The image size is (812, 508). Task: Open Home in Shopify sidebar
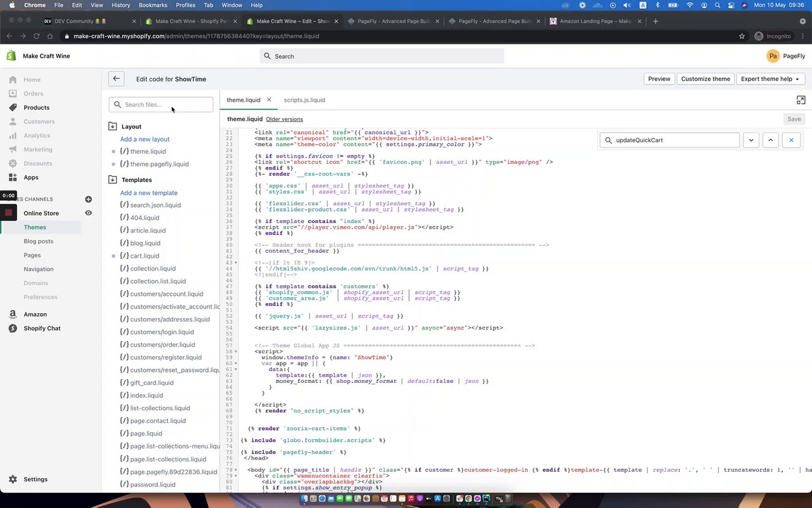(x=32, y=79)
